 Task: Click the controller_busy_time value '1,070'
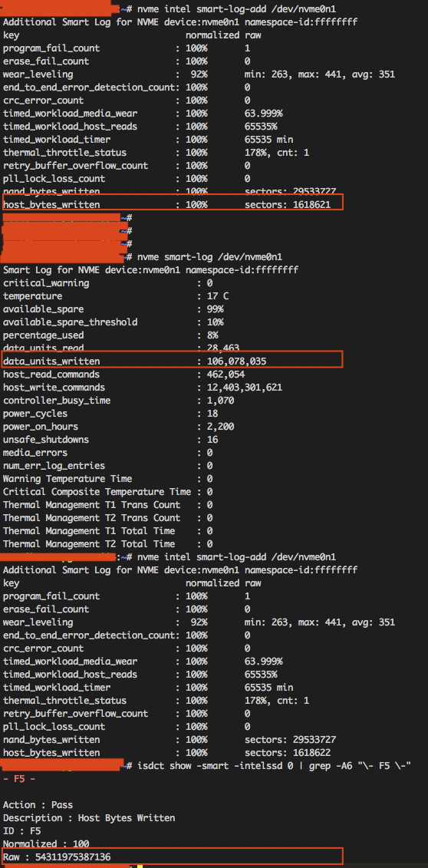[221, 401]
